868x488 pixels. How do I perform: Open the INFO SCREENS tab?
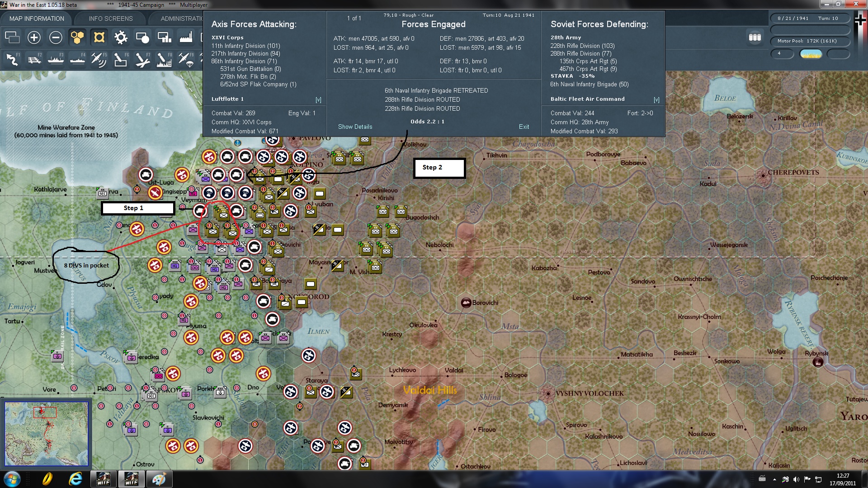(x=111, y=19)
